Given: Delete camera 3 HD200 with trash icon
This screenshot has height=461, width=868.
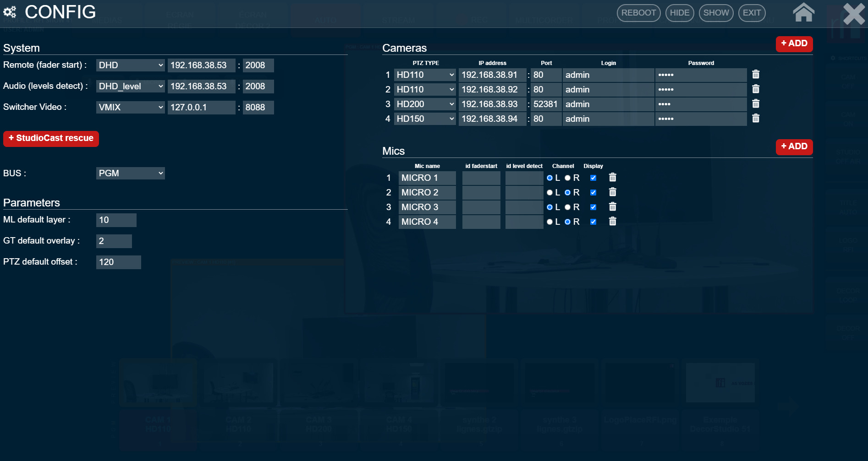Looking at the screenshot, I should 756,104.
